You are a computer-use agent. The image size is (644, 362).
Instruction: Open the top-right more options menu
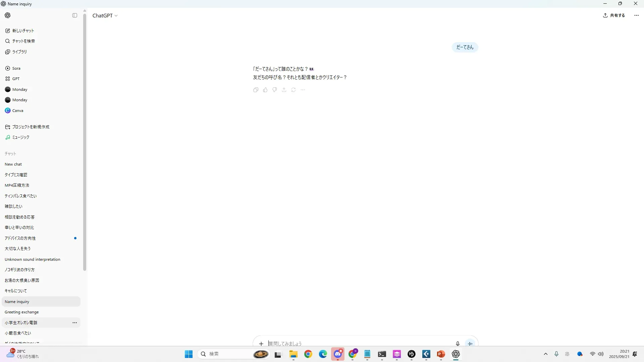[x=636, y=15]
